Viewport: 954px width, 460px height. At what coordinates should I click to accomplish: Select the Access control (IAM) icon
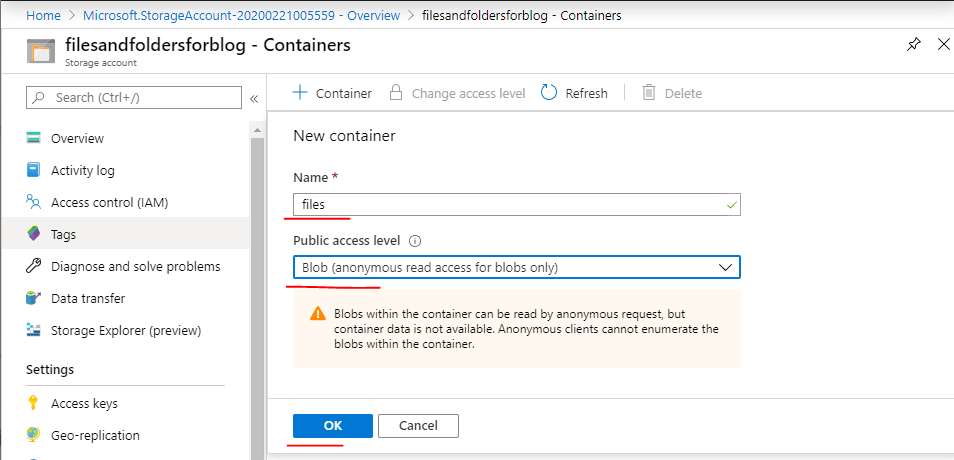pos(34,202)
